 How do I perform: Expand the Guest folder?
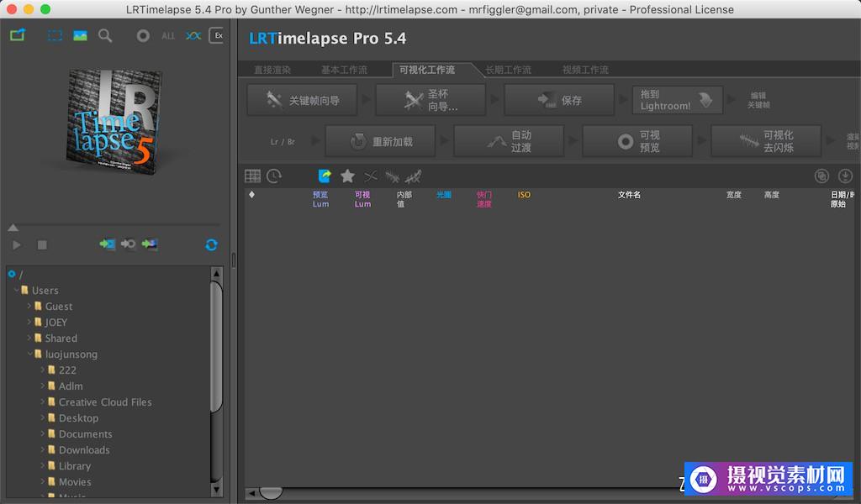tap(29, 306)
